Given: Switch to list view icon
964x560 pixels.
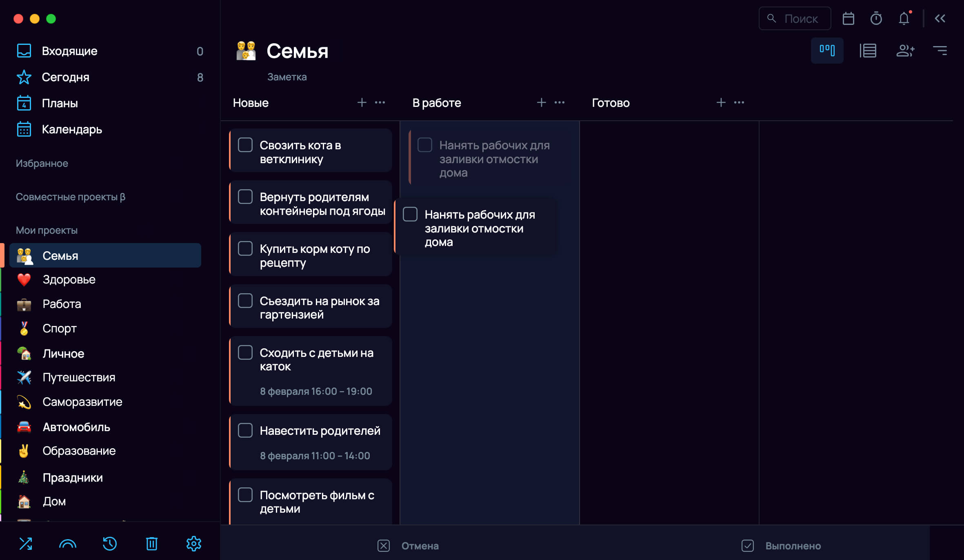Looking at the screenshot, I should pyautogui.click(x=868, y=51).
